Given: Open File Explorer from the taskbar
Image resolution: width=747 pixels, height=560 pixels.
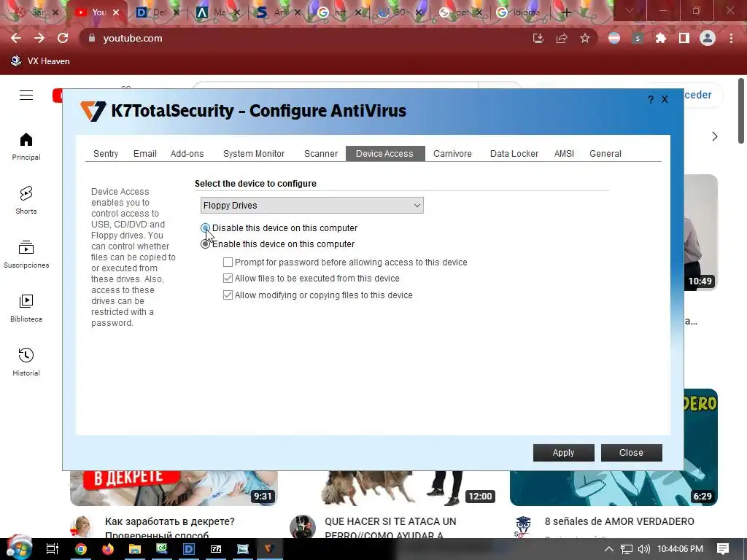Looking at the screenshot, I should tap(135, 549).
